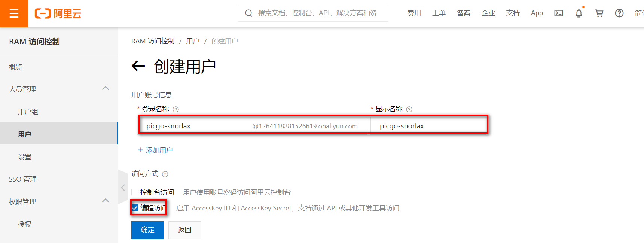Show help tooltip for 登录名称
The width and height of the screenshot is (644, 243).
click(x=176, y=109)
